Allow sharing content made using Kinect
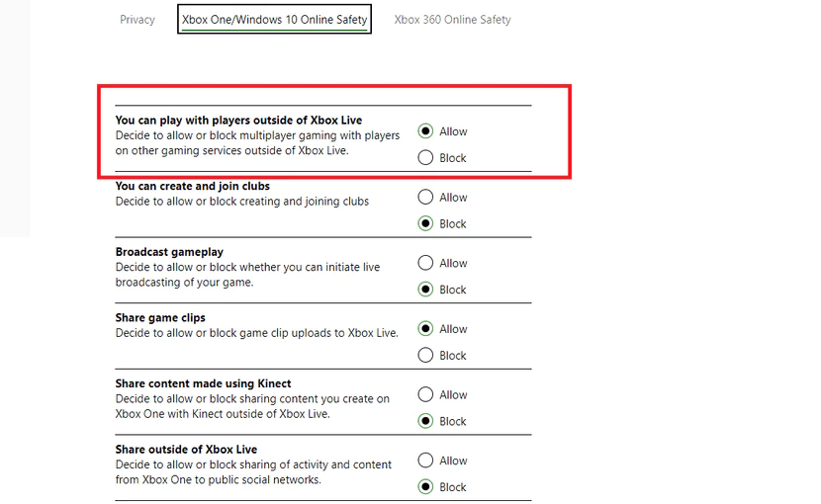The height and width of the screenshot is (504, 821). [426, 394]
